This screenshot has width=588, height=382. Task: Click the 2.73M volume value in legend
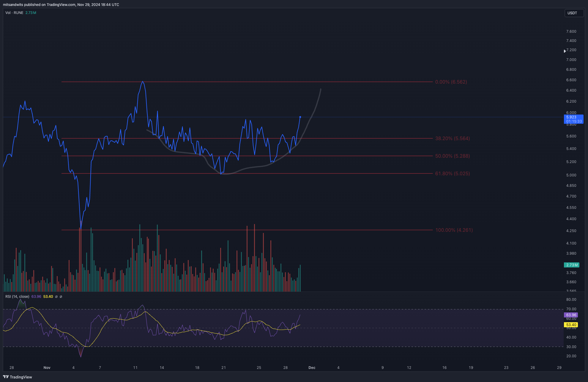pyautogui.click(x=31, y=13)
